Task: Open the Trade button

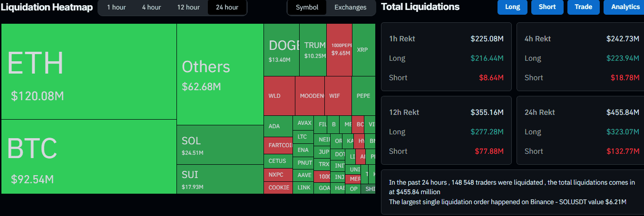Action: click(583, 7)
